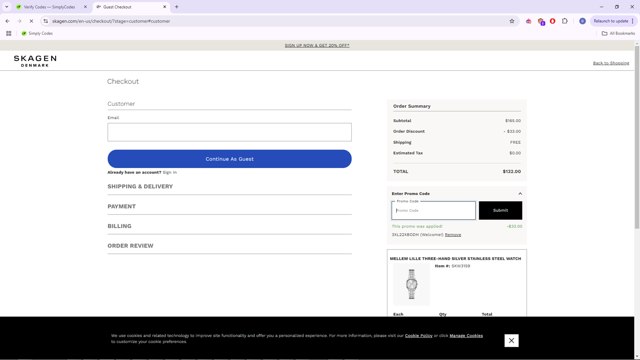Click Continue As Guest button
The height and width of the screenshot is (360, 640).
pyautogui.click(x=229, y=159)
